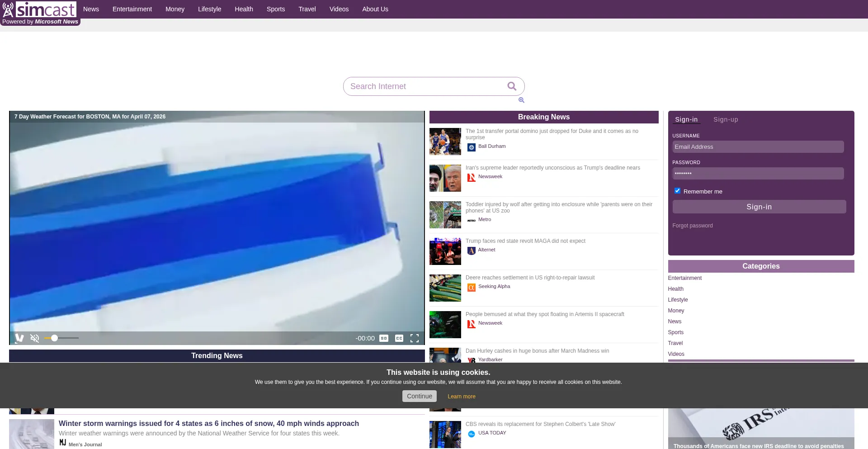
Task: Enter fullscreen mode on the video
Action: [415, 338]
